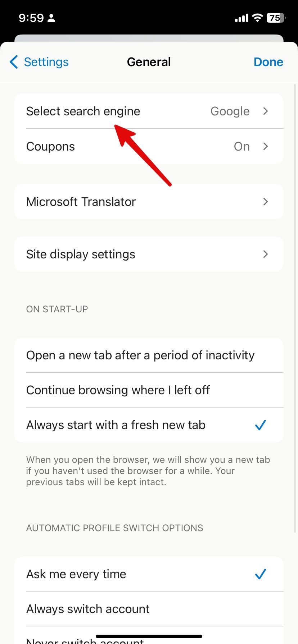
Task: Tap the checkmark beside Always start with a fresh new tab
Action: tap(260, 425)
